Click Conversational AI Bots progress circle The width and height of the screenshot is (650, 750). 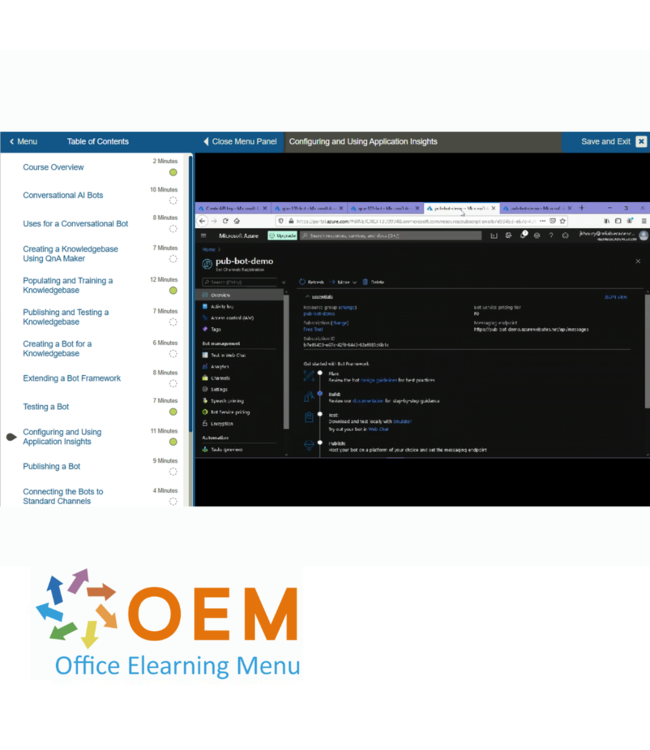(173, 200)
